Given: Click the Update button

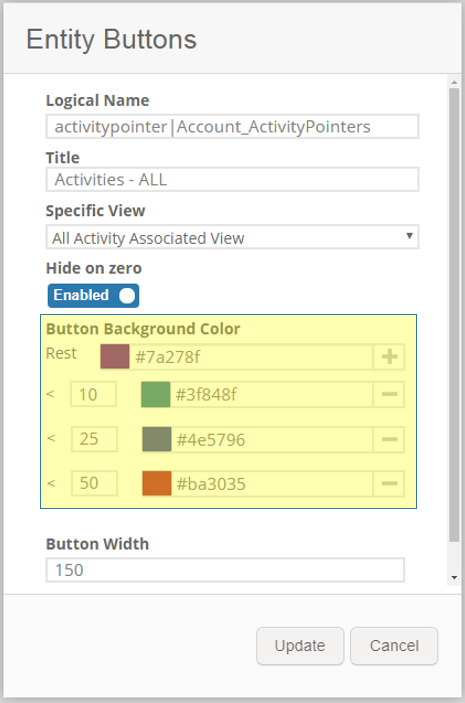Looking at the screenshot, I should tap(300, 646).
